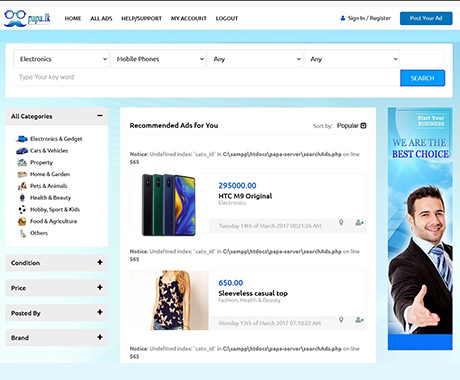Open the ALL ADS menu item

point(101,18)
